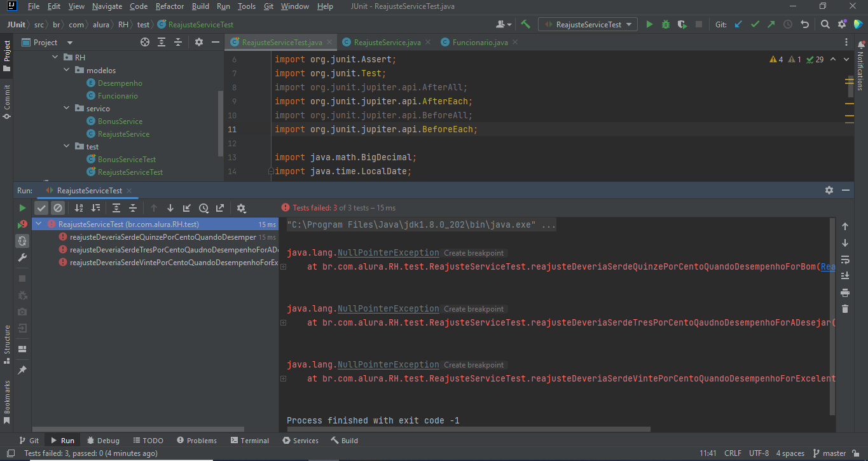Switch to ReajusteService.java tab
The height and width of the screenshot is (461, 868).
(387, 43)
